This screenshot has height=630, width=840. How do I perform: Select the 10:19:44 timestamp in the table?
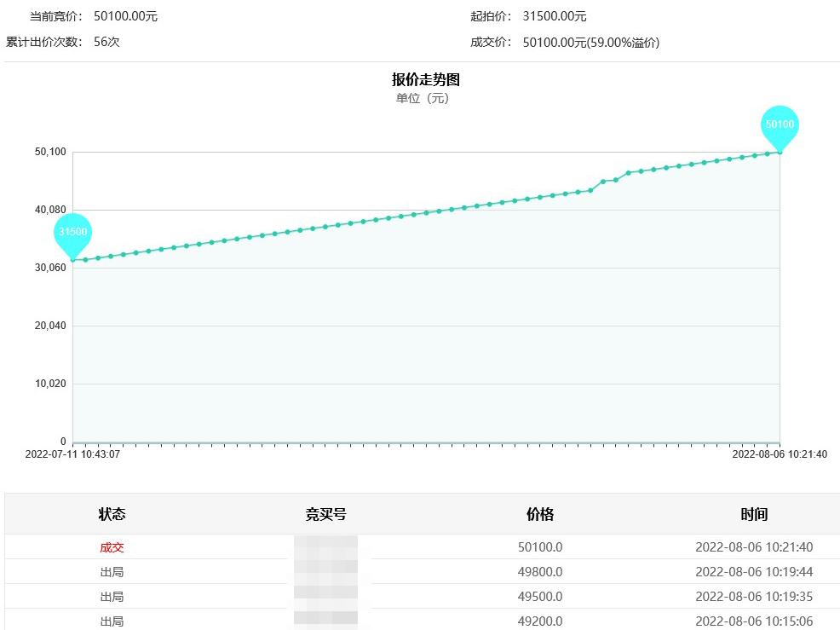click(x=754, y=572)
